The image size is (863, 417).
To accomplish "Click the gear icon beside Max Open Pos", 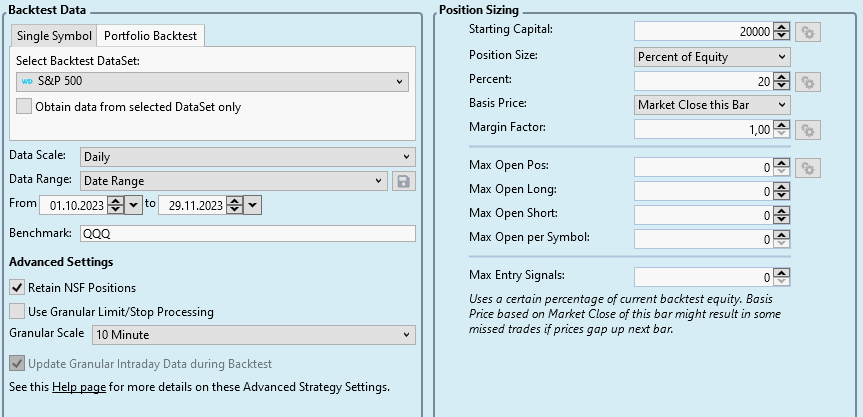I will (x=808, y=167).
